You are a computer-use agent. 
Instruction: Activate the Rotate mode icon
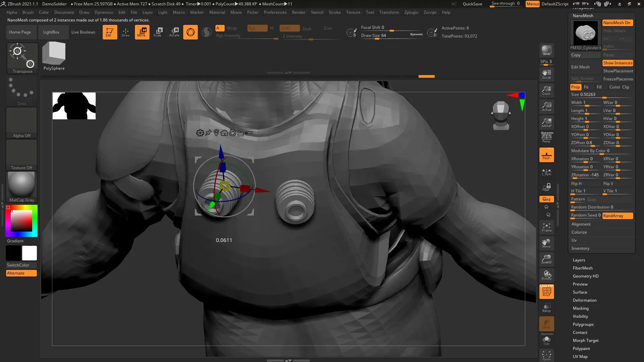pos(174,32)
